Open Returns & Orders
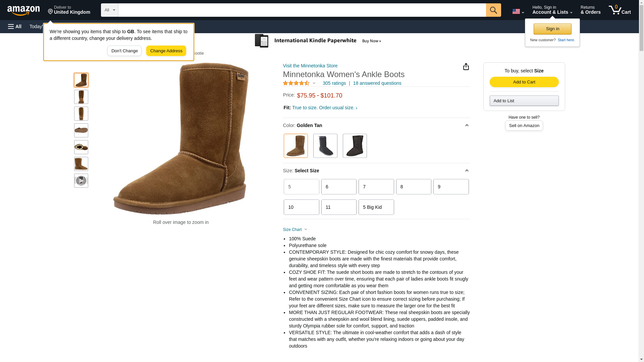The image size is (644, 362). point(590,10)
